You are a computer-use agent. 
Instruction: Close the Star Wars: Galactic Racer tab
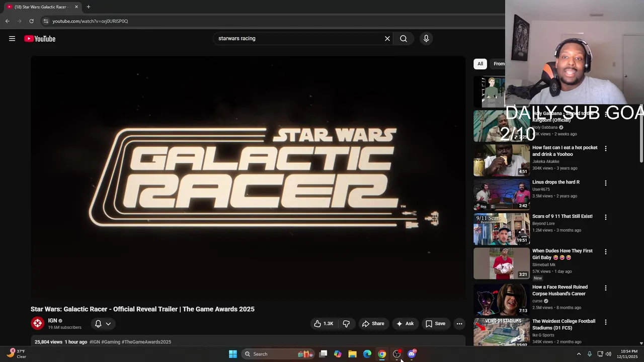[76, 7]
